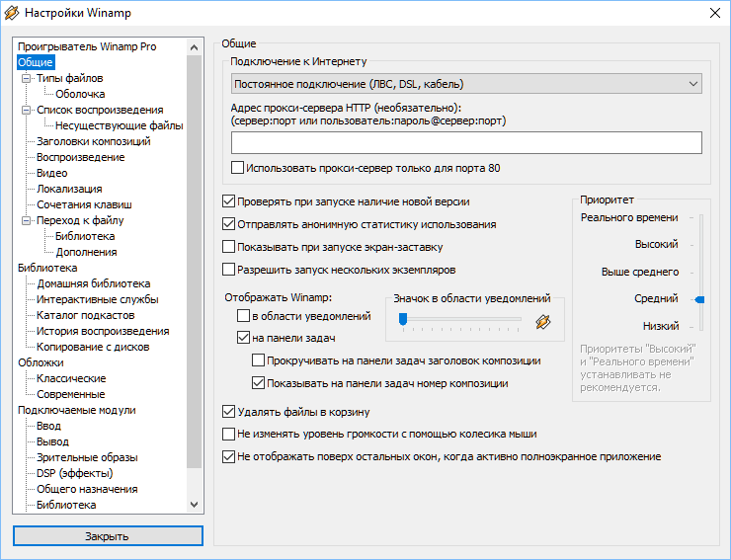Click the HTTP proxy server address field
The image size is (731, 560).
(x=464, y=143)
